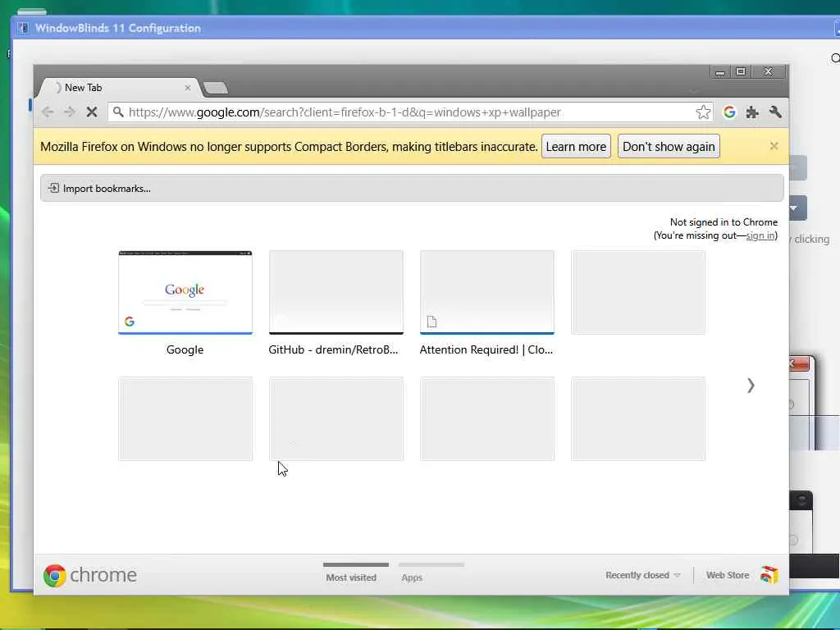Click the sign in link
The image size is (840, 630).
[760, 235]
